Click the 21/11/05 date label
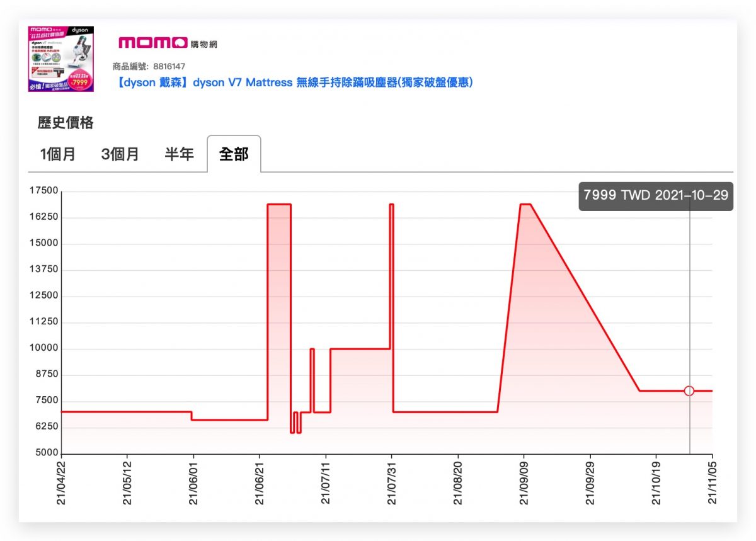This screenshot has width=756, height=541. click(x=713, y=482)
